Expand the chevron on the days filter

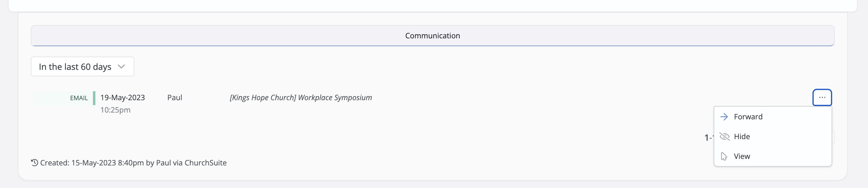click(x=121, y=66)
